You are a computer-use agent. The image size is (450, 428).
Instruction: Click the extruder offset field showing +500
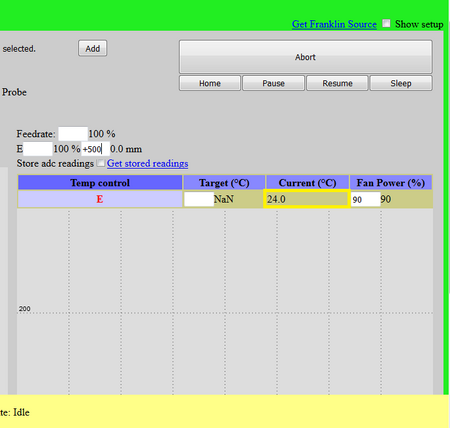(95, 149)
